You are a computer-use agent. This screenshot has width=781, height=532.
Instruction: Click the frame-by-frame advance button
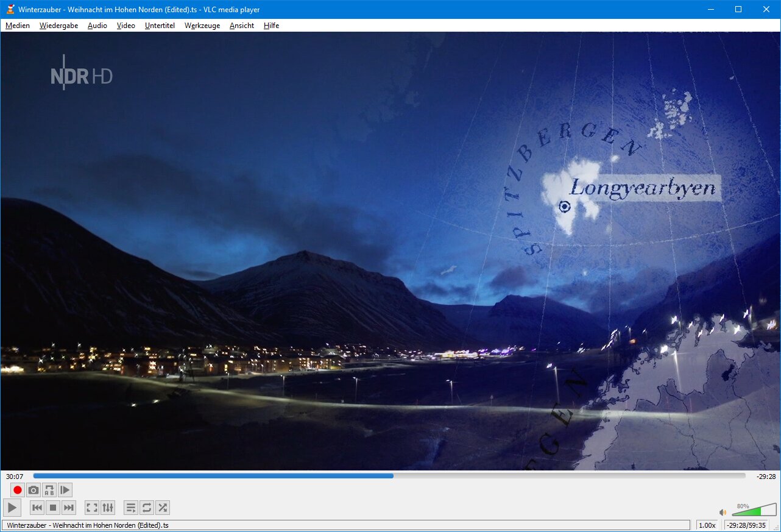coord(65,490)
